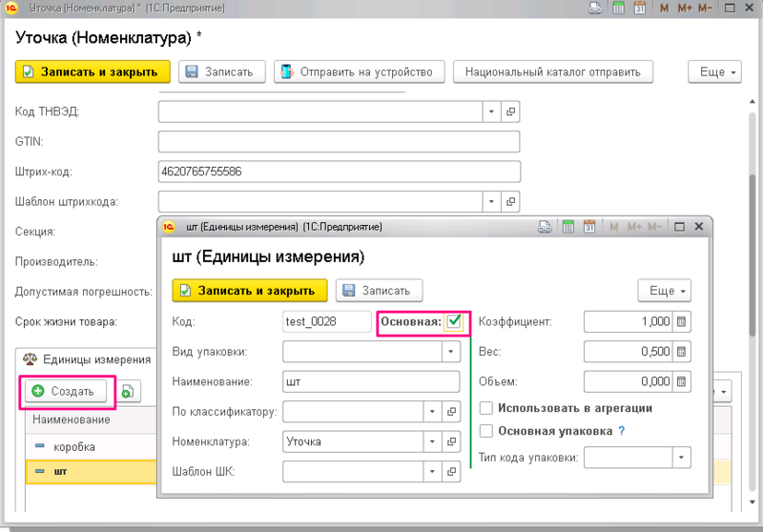Tick the Основная упаковка checkbox
Viewport: 763px width, 532px height.
click(487, 430)
